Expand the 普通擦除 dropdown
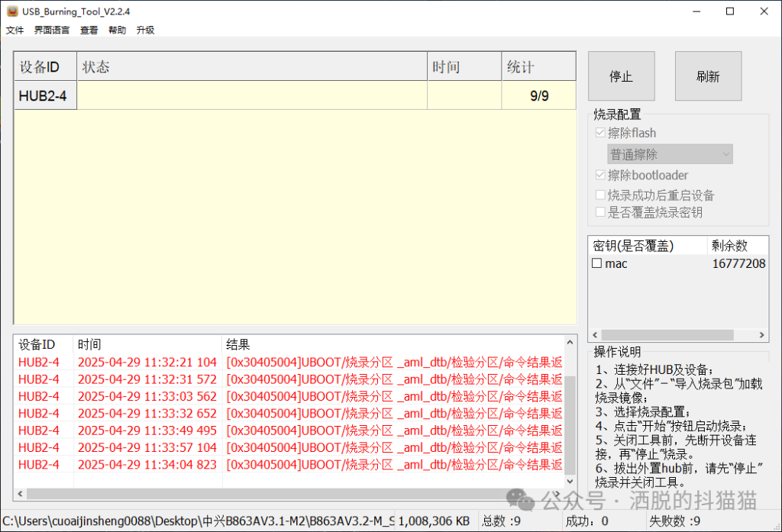782x532 pixels. tap(670, 154)
